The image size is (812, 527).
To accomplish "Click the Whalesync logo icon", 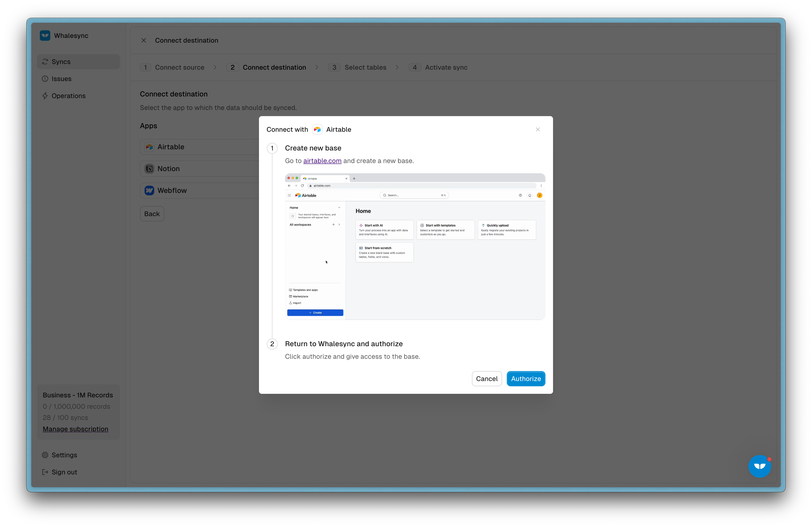I will [x=45, y=36].
